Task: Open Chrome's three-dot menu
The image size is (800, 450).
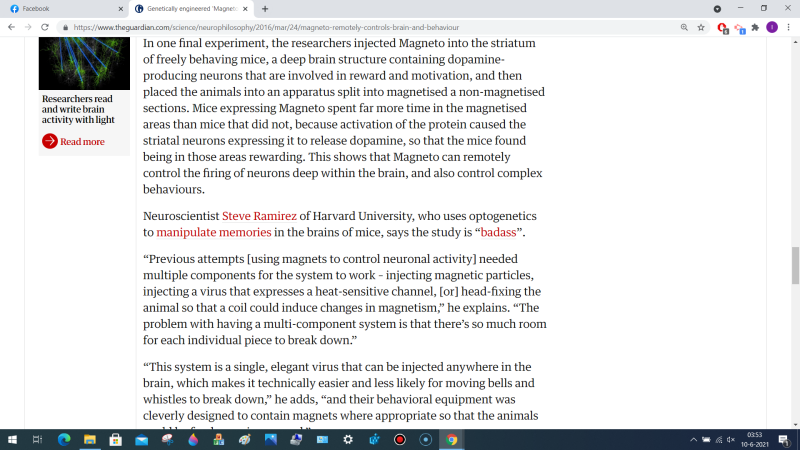Action: (x=789, y=28)
